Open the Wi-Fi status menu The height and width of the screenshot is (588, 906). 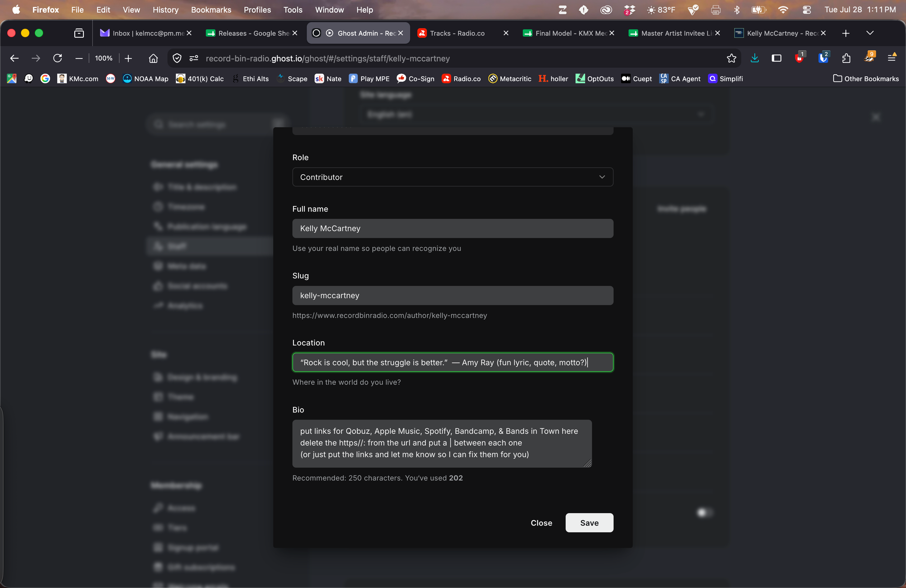[x=783, y=10]
